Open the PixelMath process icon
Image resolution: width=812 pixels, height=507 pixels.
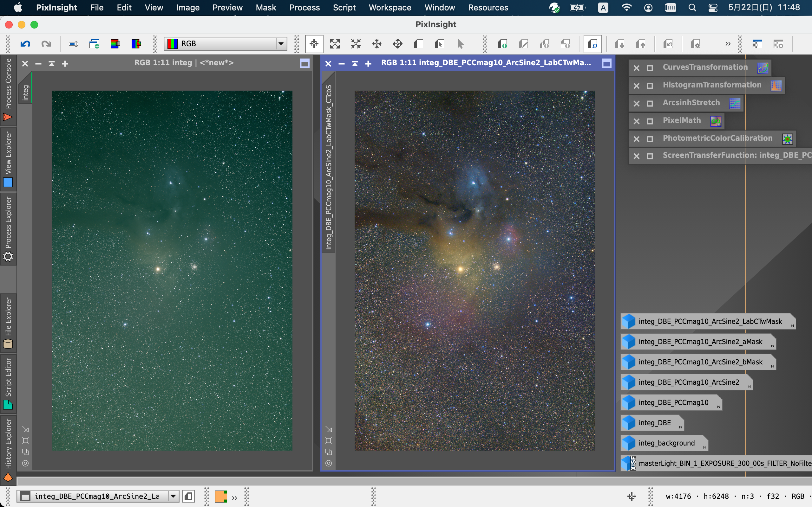tap(681, 121)
